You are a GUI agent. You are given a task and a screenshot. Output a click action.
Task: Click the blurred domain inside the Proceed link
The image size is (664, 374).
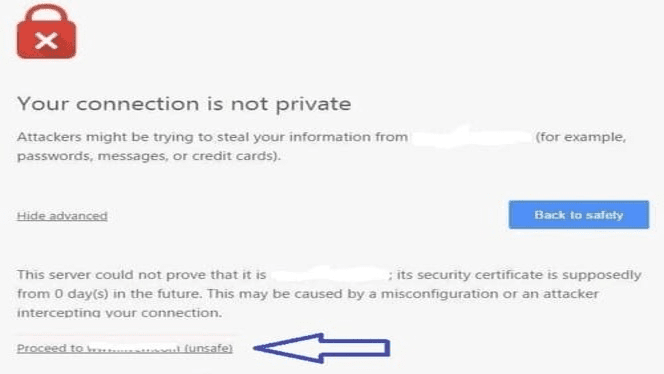click(133, 349)
